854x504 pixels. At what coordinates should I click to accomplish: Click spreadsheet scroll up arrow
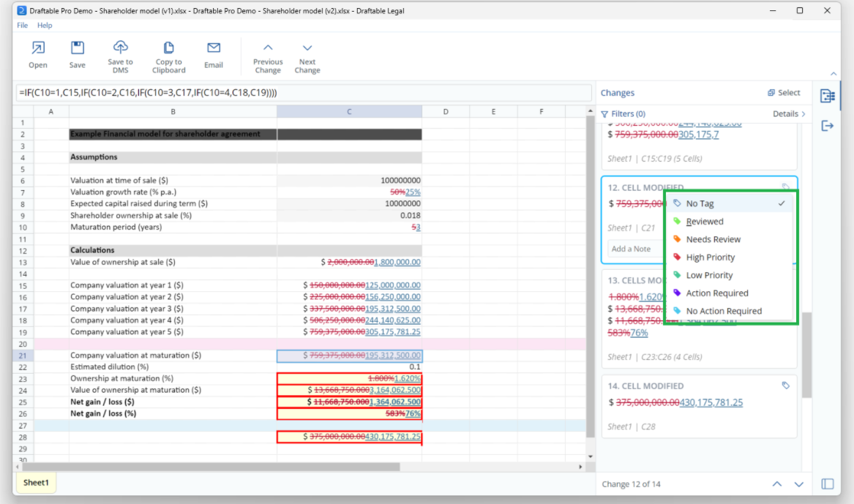coord(591,111)
